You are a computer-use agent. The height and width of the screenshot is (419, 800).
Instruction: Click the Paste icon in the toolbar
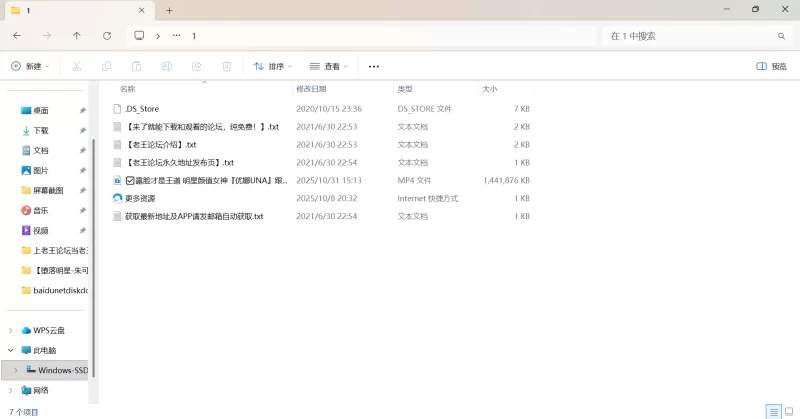136,66
